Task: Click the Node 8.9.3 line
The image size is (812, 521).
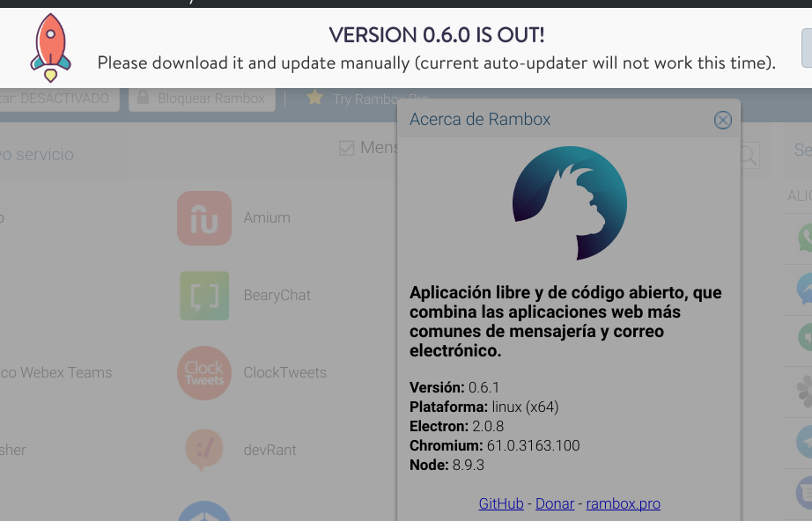Action: click(447, 466)
